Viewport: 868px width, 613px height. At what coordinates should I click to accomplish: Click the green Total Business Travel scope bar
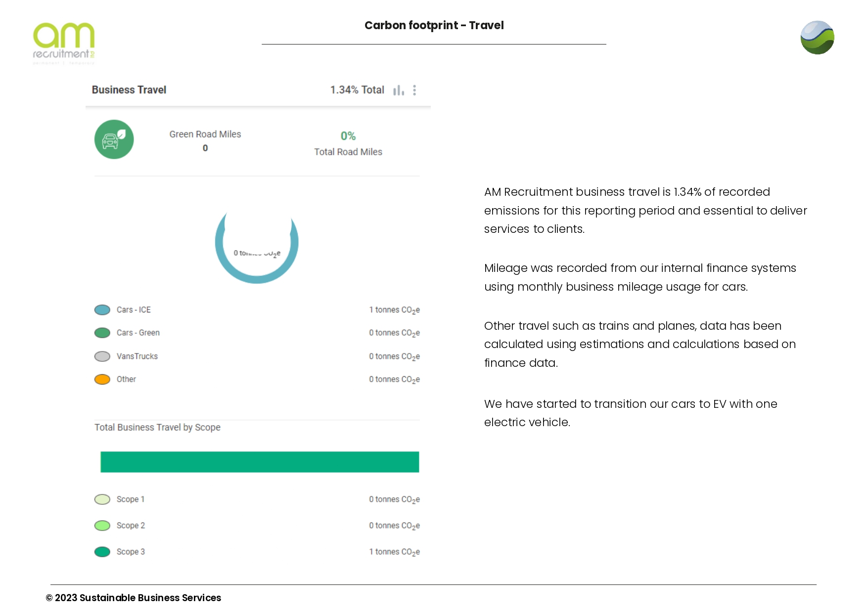pyautogui.click(x=260, y=462)
